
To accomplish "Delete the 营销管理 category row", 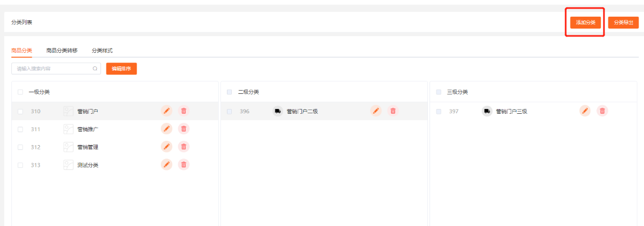I will (x=184, y=147).
